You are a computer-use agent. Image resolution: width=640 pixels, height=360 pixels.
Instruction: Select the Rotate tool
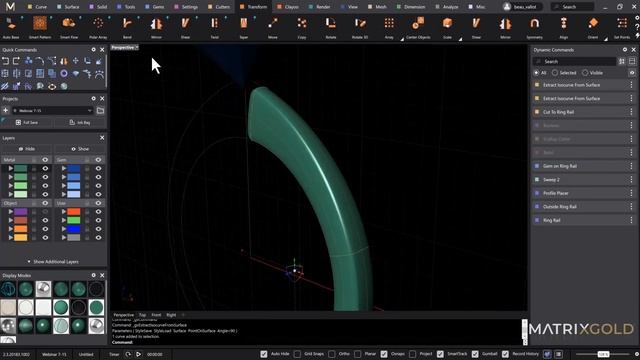click(331, 27)
